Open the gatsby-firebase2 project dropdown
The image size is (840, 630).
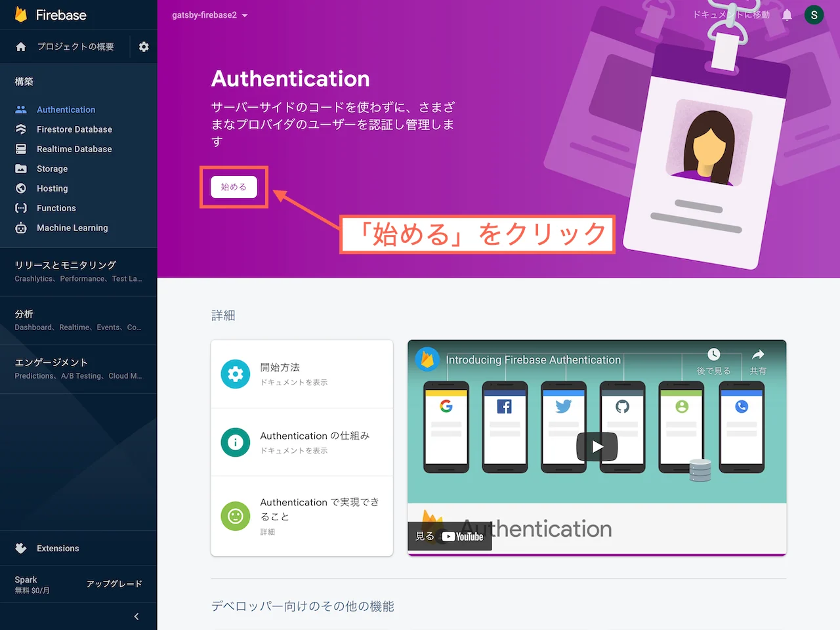click(x=210, y=14)
